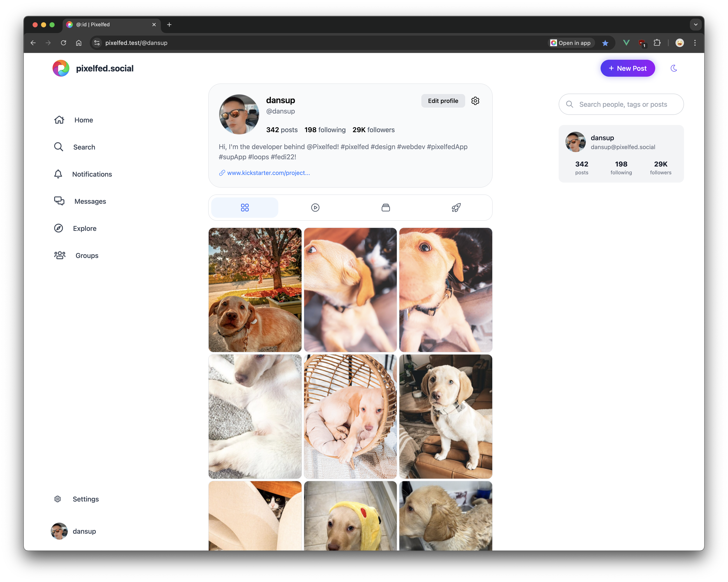Viewport: 728px width, 582px height.
Task: Open the puppy sniffing cat photo
Action: click(x=350, y=290)
